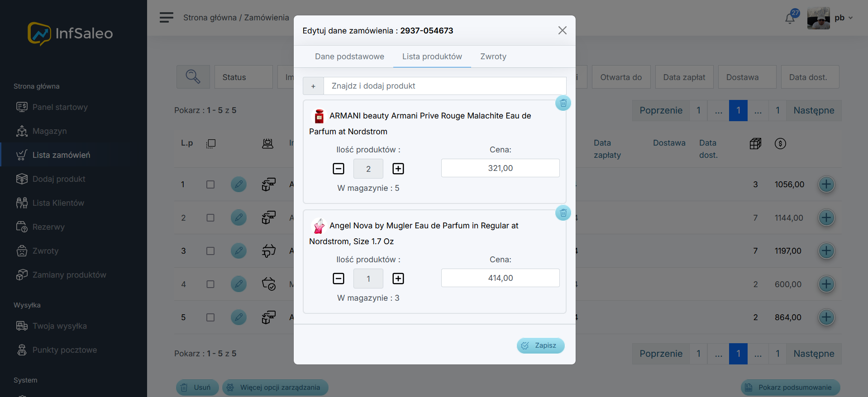This screenshot has height=397, width=868.
Task: Click the edit pencil for order row 1
Action: tap(238, 184)
